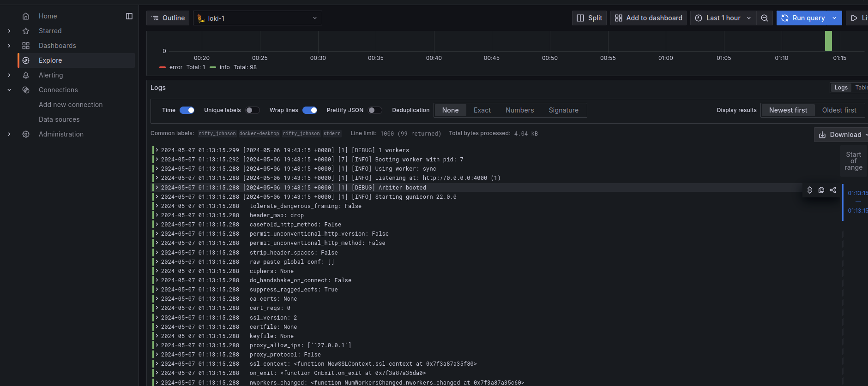Click the Starred star icon
This screenshot has width=868, height=386.
26,31
